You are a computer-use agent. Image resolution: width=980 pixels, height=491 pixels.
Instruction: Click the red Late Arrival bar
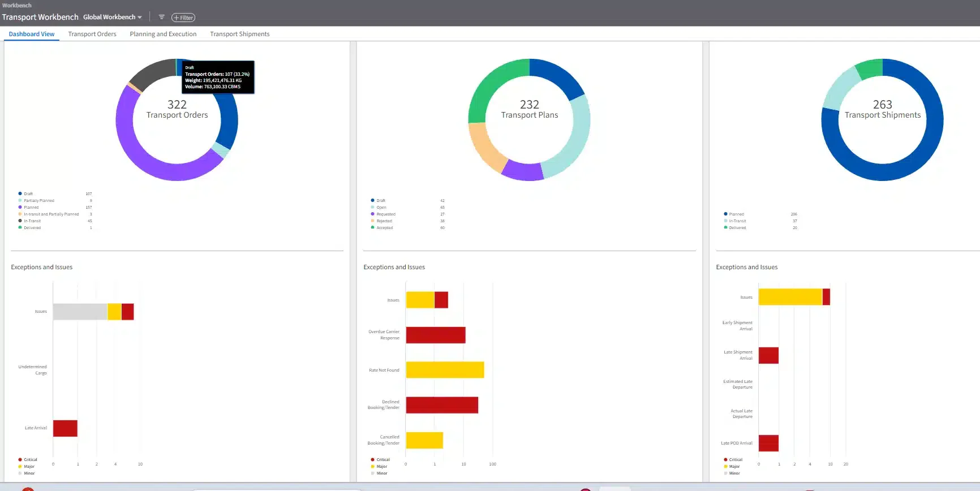click(65, 428)
